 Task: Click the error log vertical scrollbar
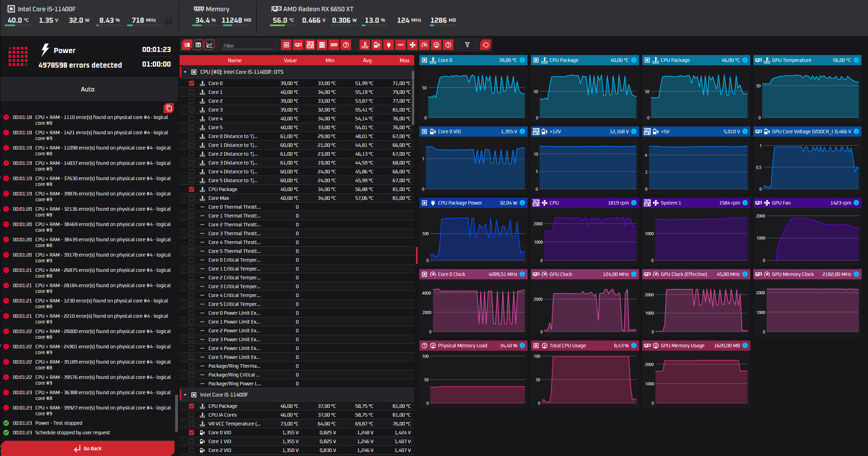[x=176, y=413]
